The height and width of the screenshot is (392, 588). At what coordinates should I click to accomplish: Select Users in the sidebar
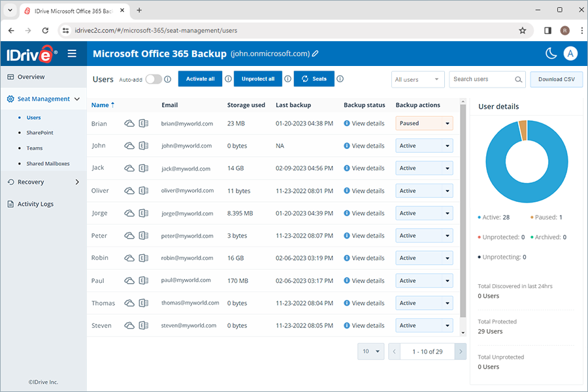click(33, 118)
